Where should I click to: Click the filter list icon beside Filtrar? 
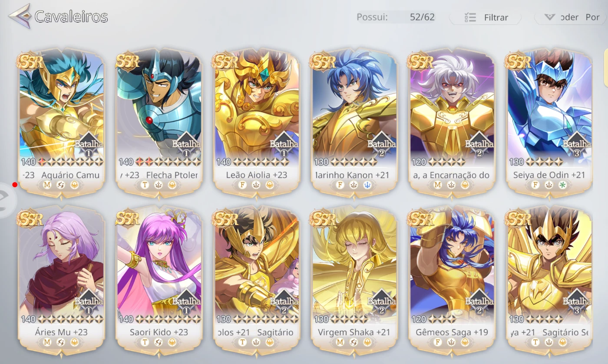(x=470, y=17)
